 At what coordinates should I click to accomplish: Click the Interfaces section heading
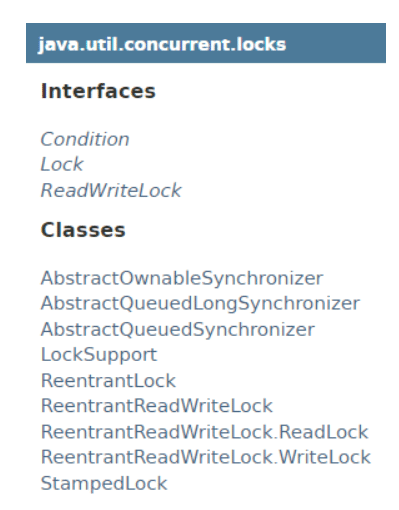(98, 91)
